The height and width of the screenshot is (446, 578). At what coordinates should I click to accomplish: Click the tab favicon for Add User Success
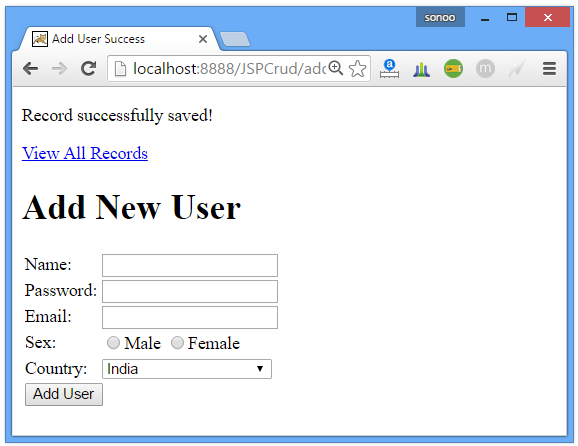point(40,39)
